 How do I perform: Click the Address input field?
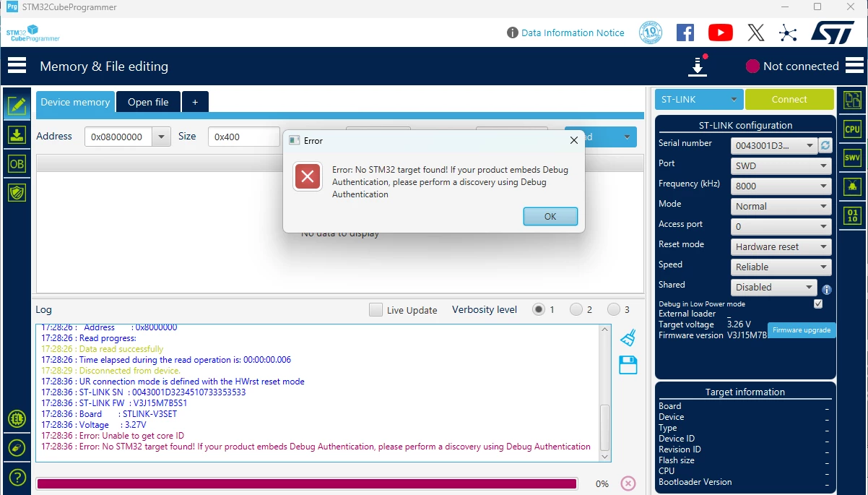(119, 137)
